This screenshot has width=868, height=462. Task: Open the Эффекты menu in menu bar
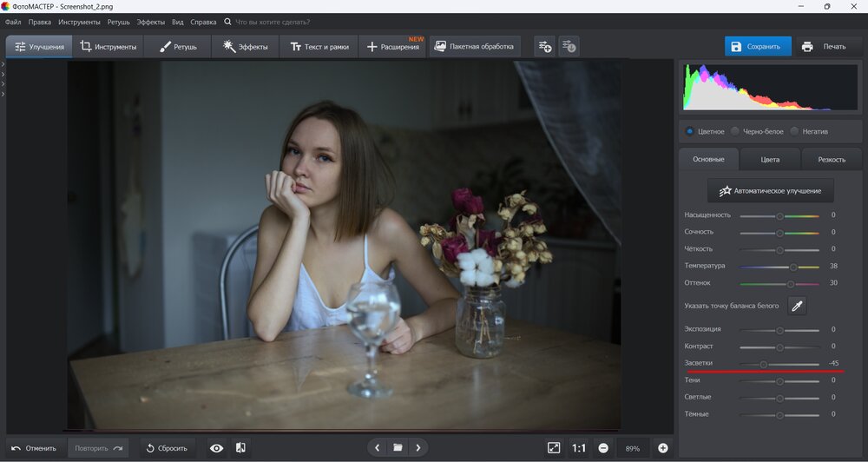click(x=150, y=22)
